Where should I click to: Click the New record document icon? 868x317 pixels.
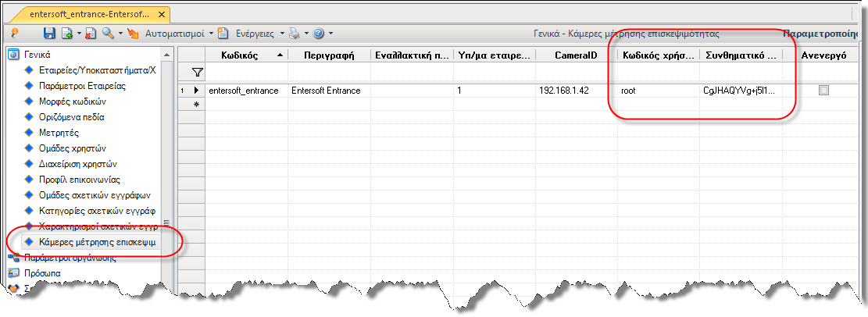67,34
